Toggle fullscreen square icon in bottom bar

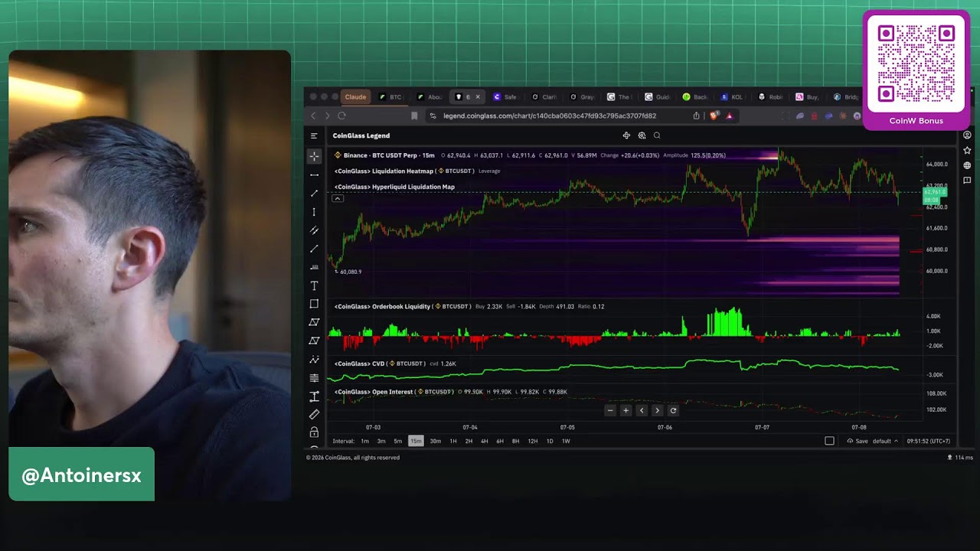pyautogui.click(x=829, y=441)
